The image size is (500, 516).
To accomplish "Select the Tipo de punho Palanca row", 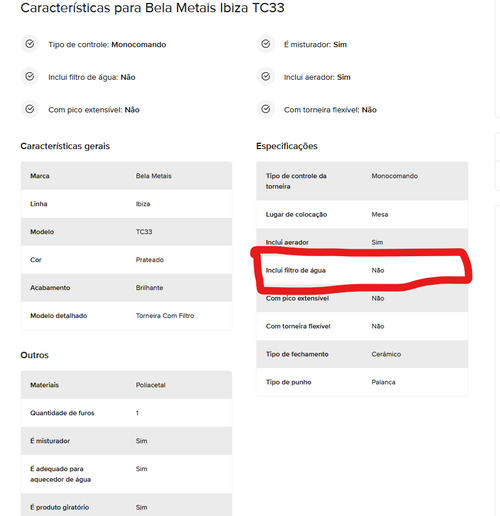I will coord(362,382).
